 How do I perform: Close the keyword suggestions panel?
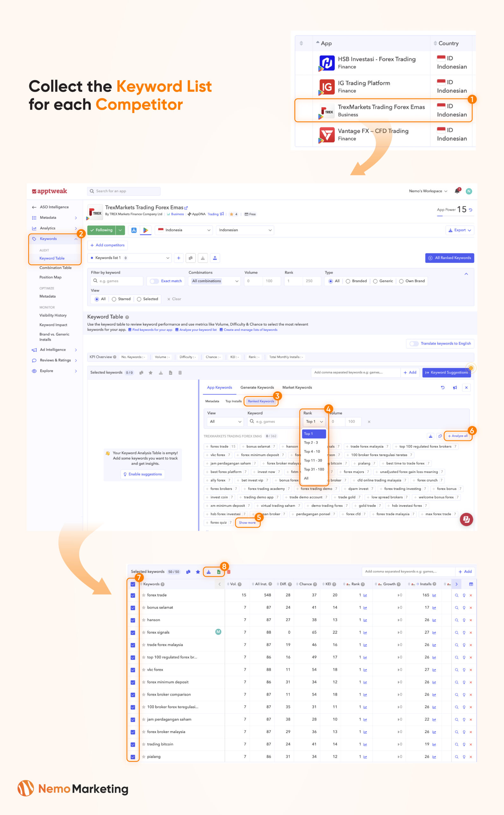coord(466,387)
